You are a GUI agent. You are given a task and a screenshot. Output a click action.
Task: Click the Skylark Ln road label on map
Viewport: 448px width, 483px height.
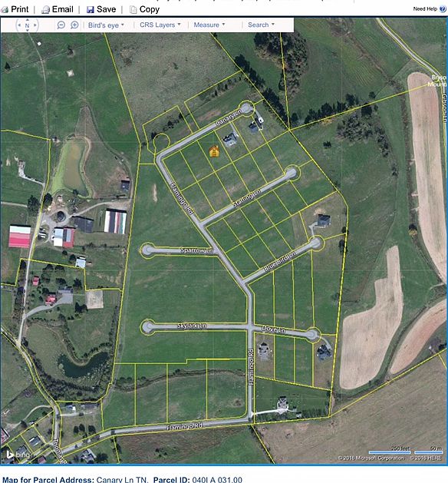point(192,326)
